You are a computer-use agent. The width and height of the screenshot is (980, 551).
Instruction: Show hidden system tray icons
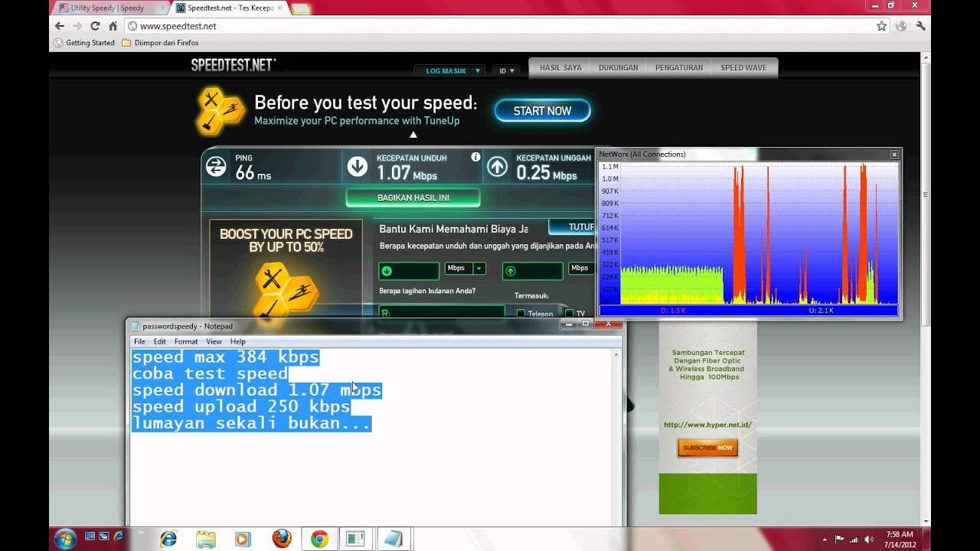click(x=825, y=539)
